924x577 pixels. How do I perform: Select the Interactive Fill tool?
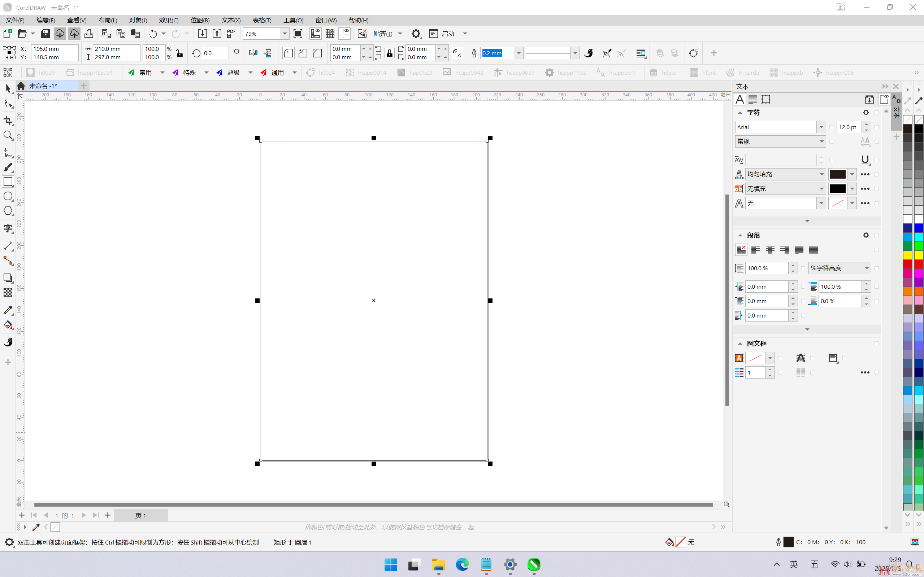(8, 325)
